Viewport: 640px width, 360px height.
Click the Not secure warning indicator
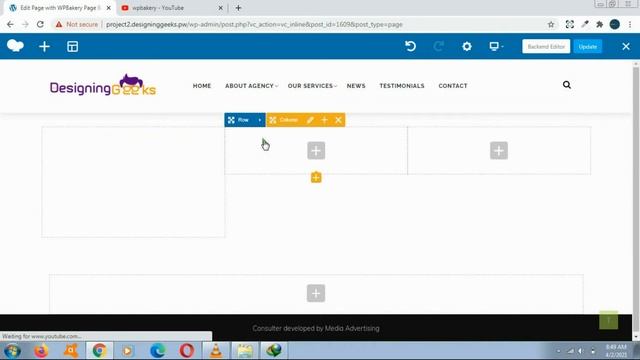(x=77, y=24)
